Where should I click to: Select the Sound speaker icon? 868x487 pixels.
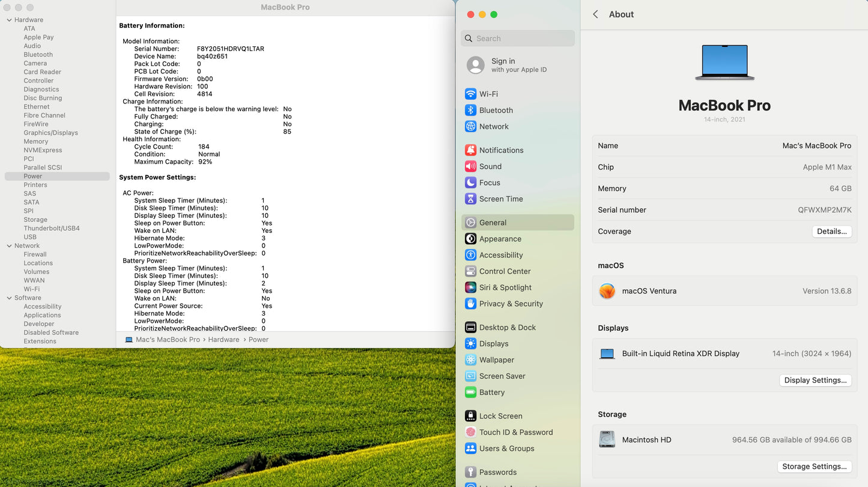click(x=471, y=167)
